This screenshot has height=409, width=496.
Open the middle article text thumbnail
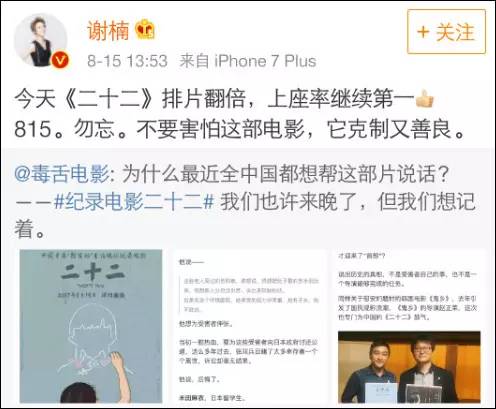(x=250, y=326)
